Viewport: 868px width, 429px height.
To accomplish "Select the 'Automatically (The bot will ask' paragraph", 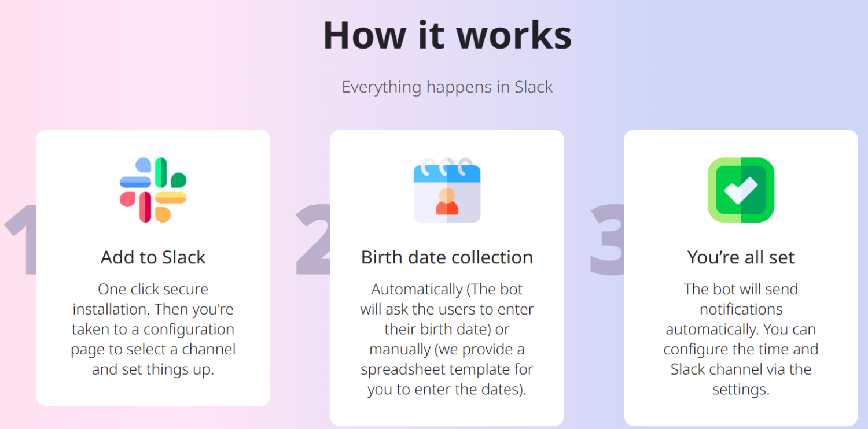I will 447,339.
